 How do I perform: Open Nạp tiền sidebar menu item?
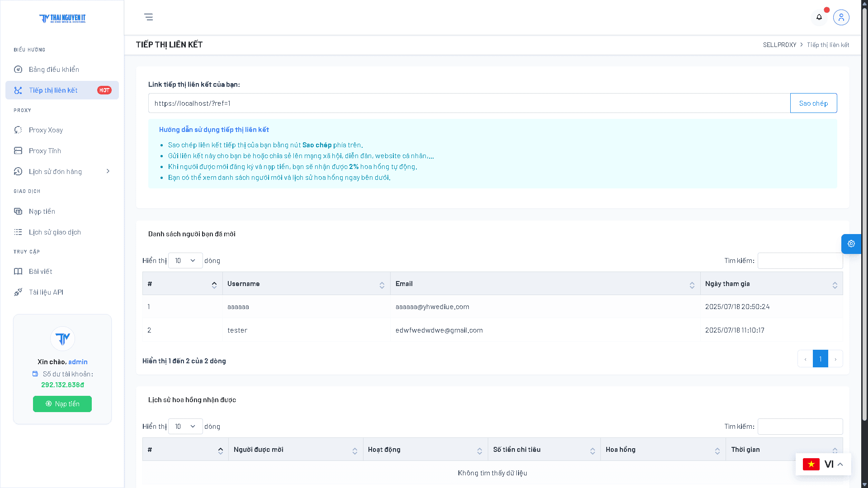click(62, 211)
